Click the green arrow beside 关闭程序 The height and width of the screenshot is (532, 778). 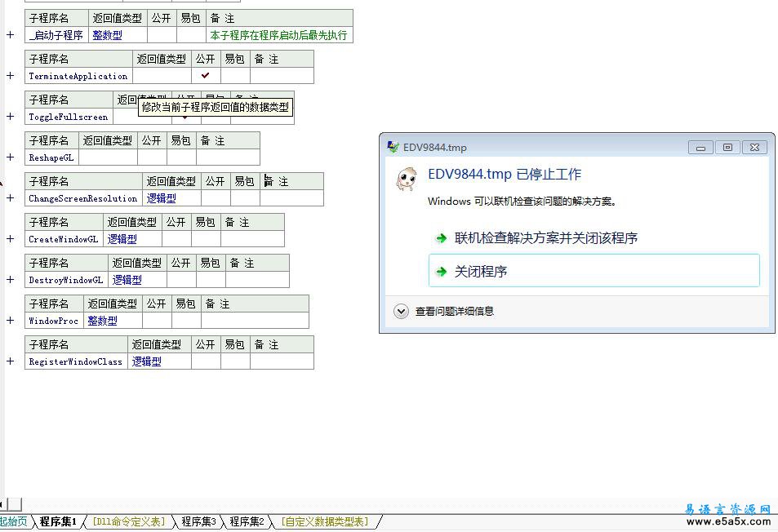441,272
